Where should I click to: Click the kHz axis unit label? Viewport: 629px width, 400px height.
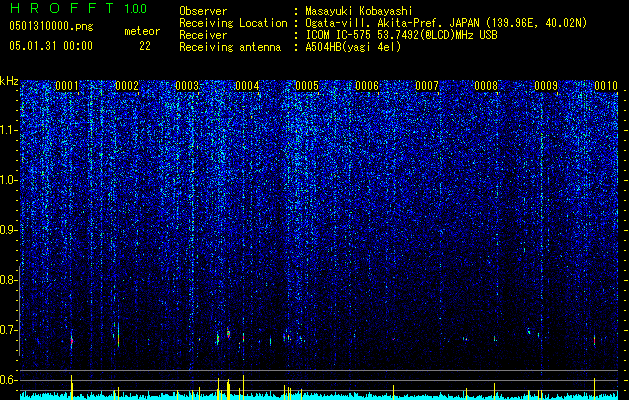(9, 81)
